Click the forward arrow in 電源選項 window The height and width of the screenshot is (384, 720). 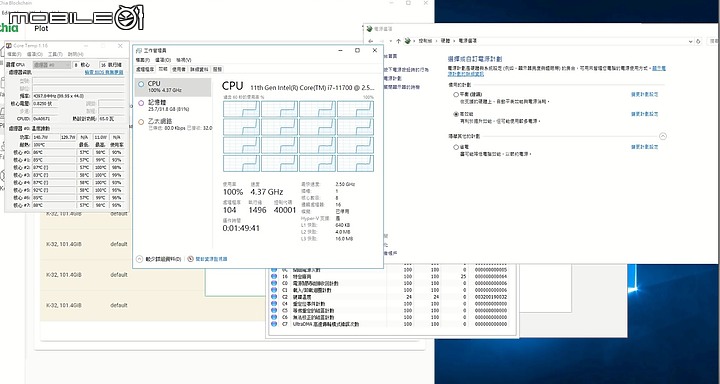click(382, 41)
